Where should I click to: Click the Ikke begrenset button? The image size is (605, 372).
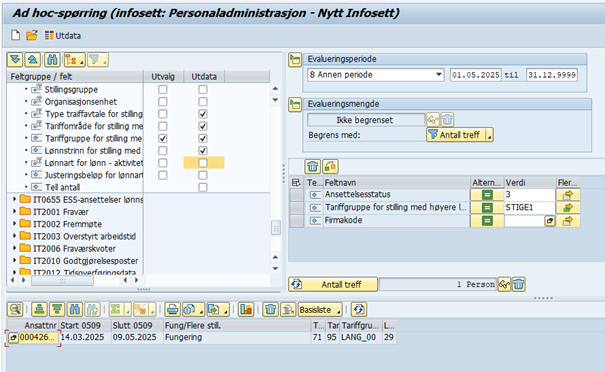[x=366, y=120]
